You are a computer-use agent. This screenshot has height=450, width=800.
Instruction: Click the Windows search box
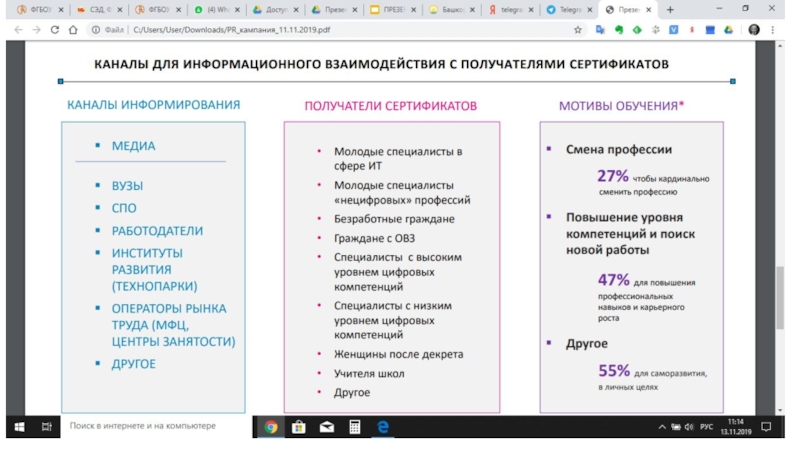click(156, 426)
